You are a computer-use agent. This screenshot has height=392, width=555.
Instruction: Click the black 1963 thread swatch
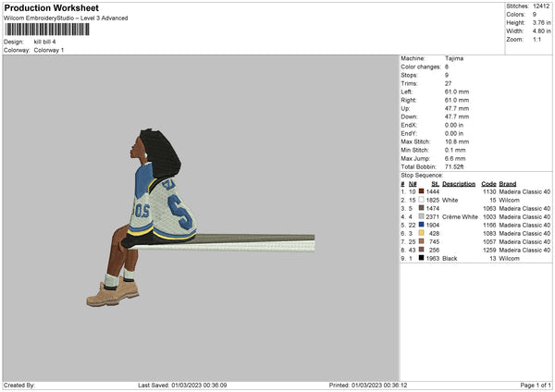421,258
